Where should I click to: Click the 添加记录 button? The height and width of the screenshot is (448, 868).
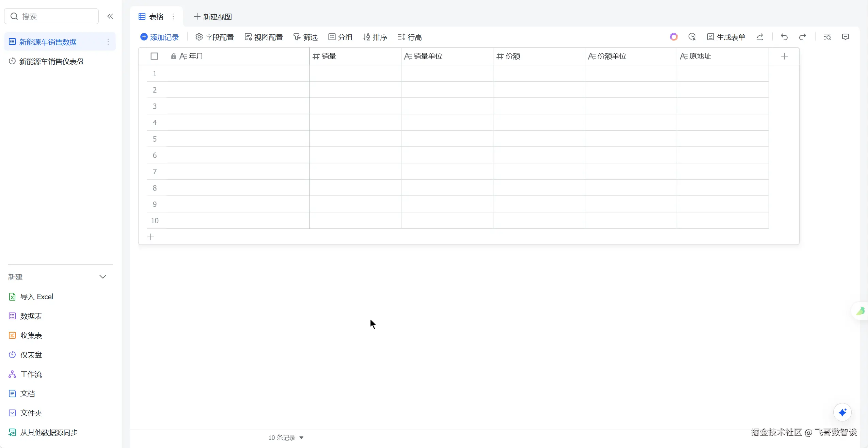click(159, 37)
